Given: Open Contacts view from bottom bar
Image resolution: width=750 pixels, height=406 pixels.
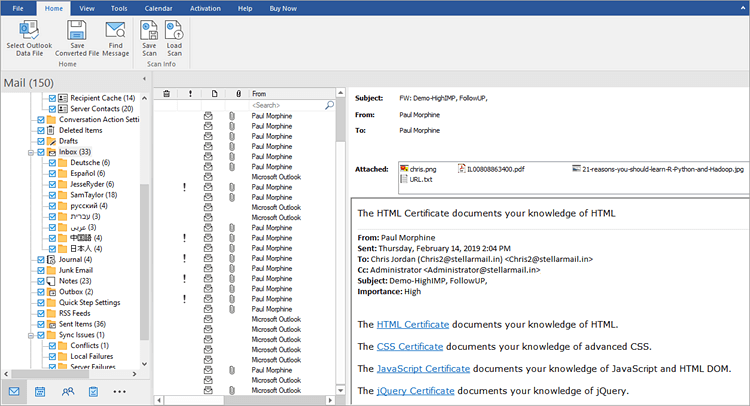Looking at the screenshot, I should 67,391.
